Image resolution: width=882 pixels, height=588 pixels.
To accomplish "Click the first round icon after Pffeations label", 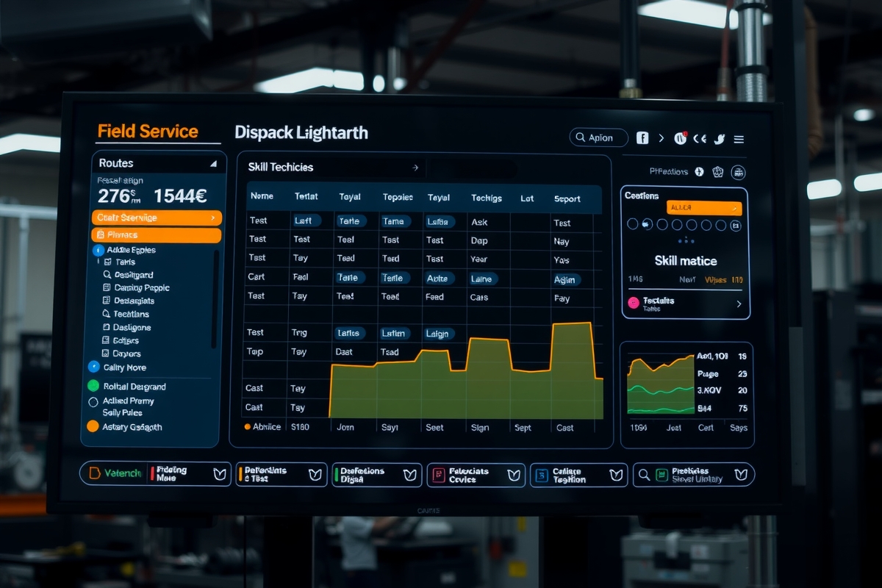I will click(x=699, y=171).
